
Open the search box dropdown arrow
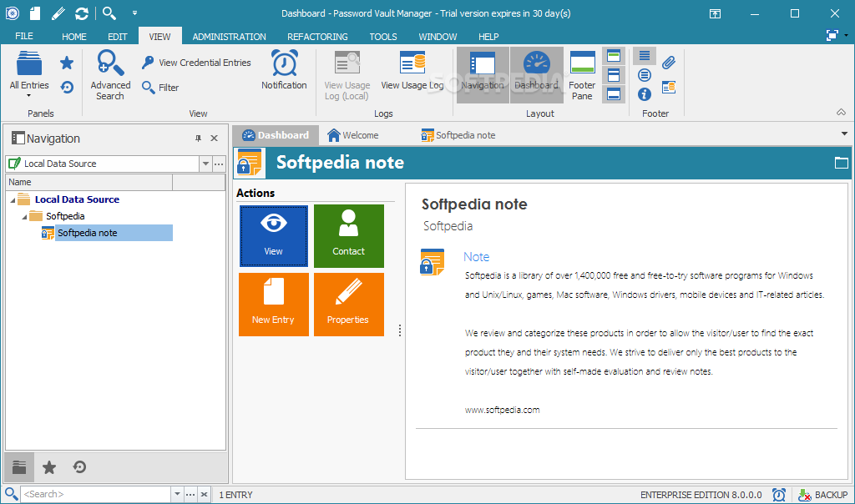pos(177,494)
